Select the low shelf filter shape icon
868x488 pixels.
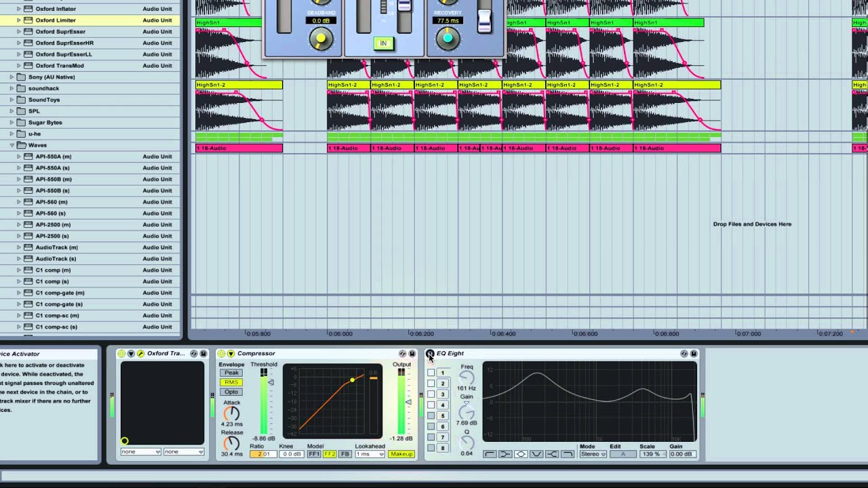(x=505, y=454)
